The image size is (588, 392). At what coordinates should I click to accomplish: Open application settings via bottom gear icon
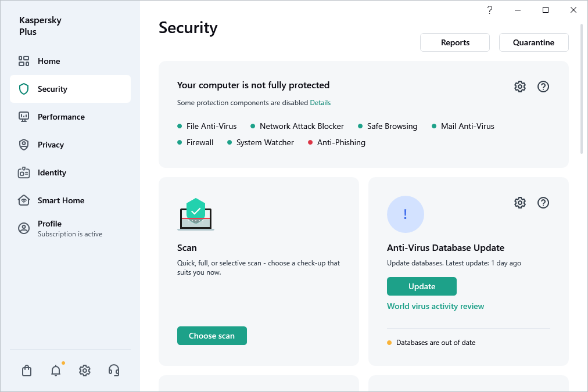point(84,370)
